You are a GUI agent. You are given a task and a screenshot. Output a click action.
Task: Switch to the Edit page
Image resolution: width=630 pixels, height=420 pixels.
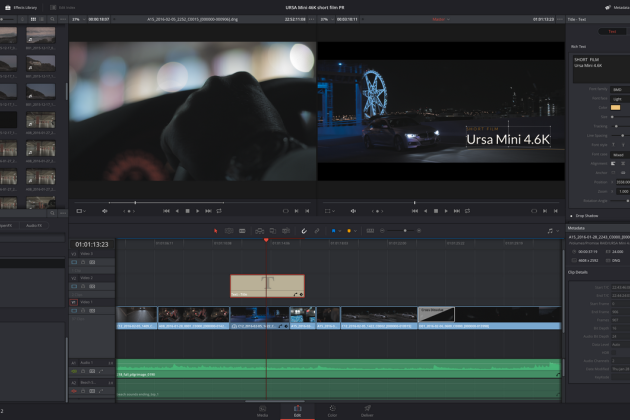[x=297, y=411]
